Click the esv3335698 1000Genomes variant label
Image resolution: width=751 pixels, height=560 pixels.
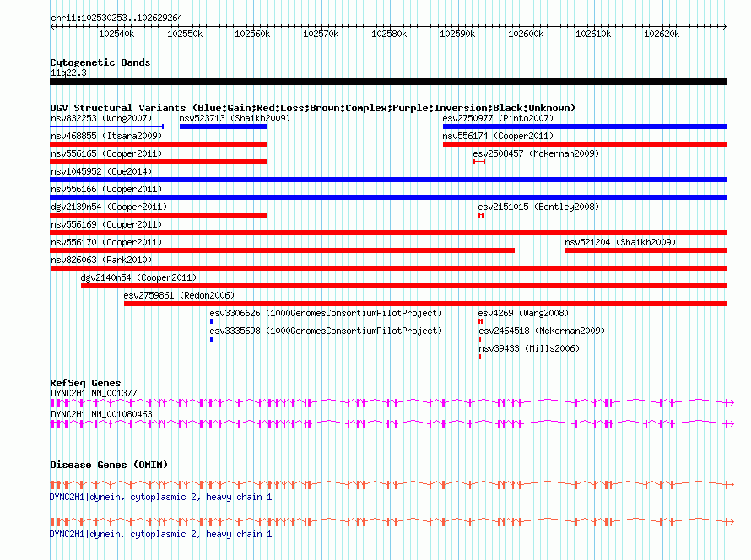326,331
